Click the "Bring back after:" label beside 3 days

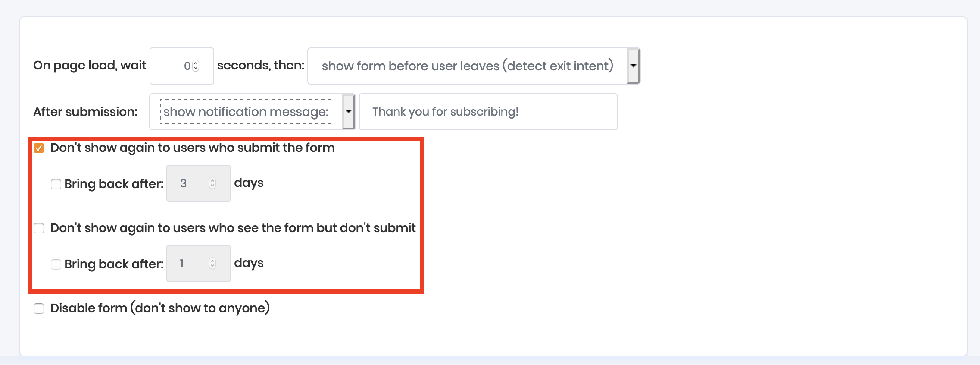(x=114, y=184)
